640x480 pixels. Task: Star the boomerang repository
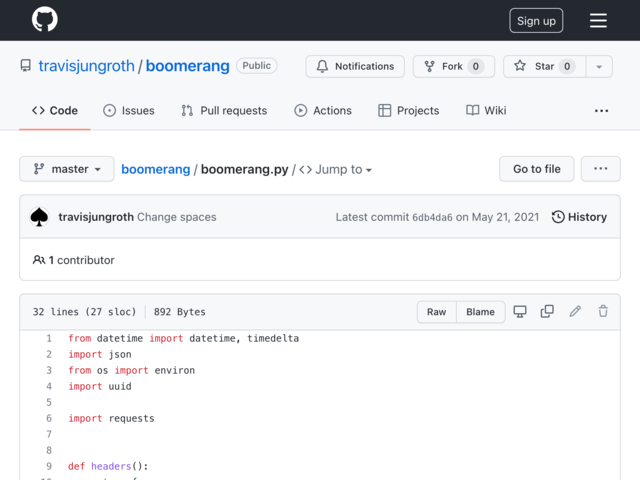pos(544,66)
